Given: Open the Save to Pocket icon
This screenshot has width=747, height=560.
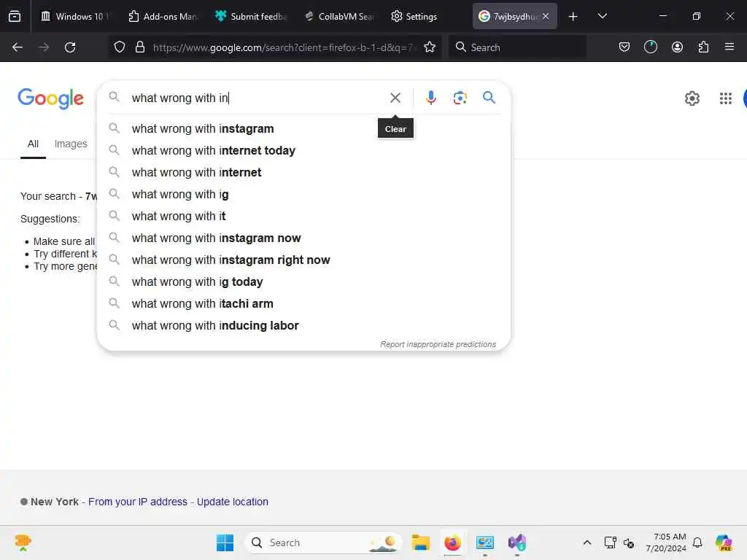Looking at the screenshot, I should pyautogui.click(x=624, y=47).
